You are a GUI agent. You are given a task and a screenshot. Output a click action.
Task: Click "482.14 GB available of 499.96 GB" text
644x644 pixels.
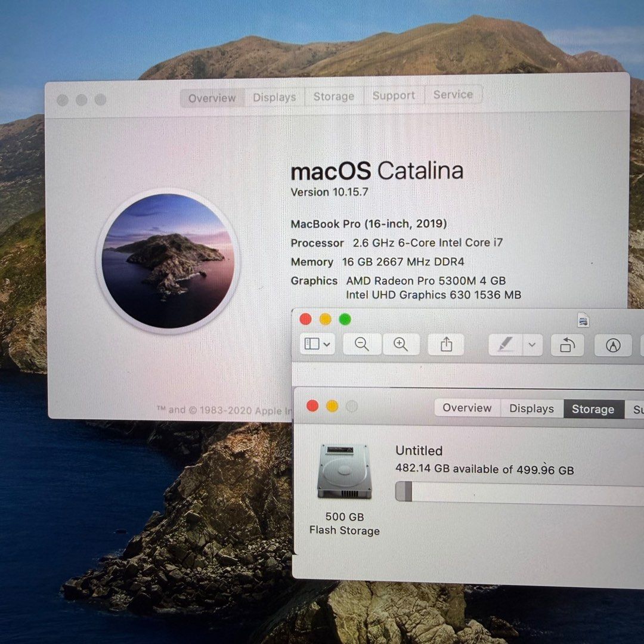(x=485, y=469)
